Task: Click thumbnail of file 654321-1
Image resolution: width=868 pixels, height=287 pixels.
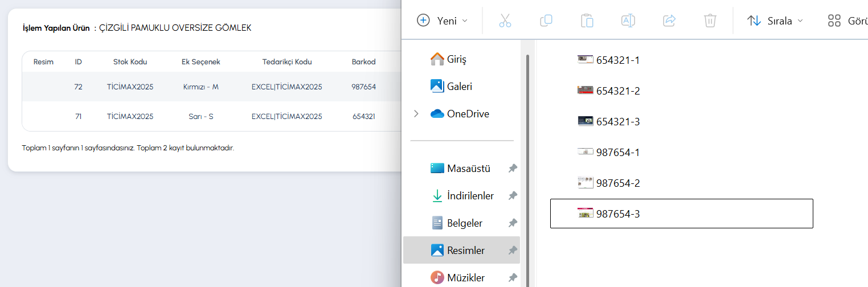Action: (x=586, y=59)
